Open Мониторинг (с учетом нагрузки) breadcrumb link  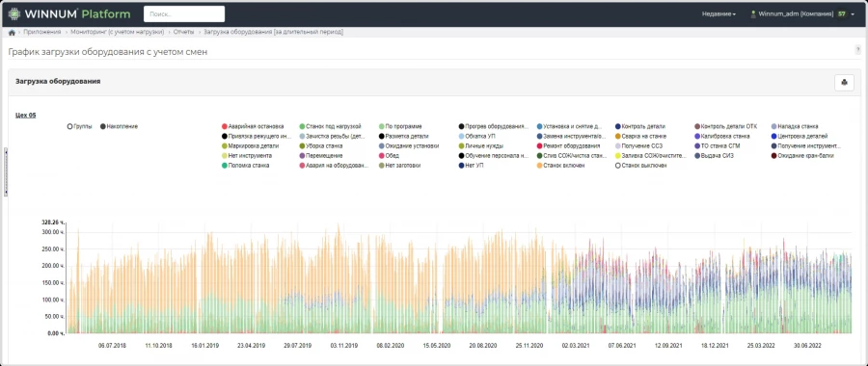pyautogui.click(x=118, y=32)
